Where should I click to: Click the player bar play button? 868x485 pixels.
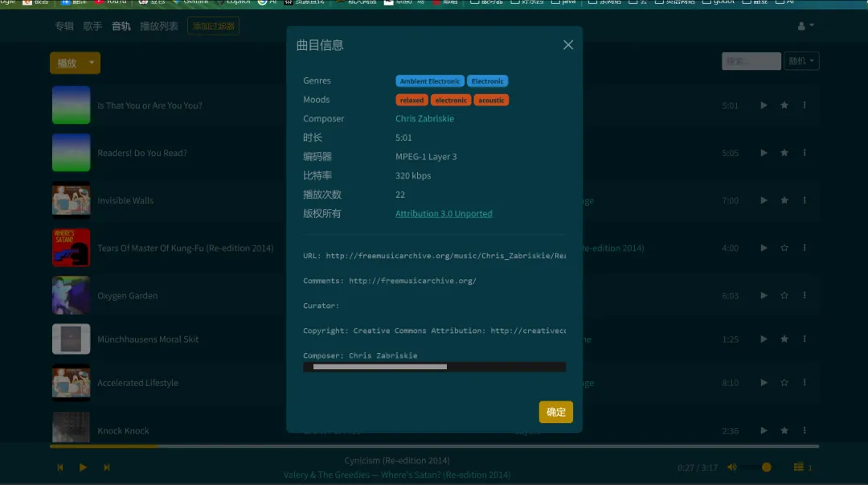(x=83, y=467)
